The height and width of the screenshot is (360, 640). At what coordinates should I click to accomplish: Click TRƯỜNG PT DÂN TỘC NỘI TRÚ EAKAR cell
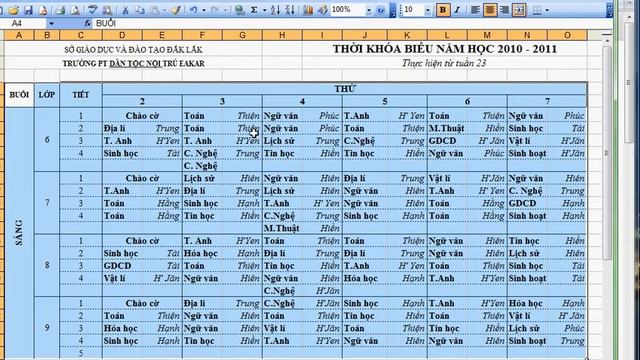coord(133,64)
